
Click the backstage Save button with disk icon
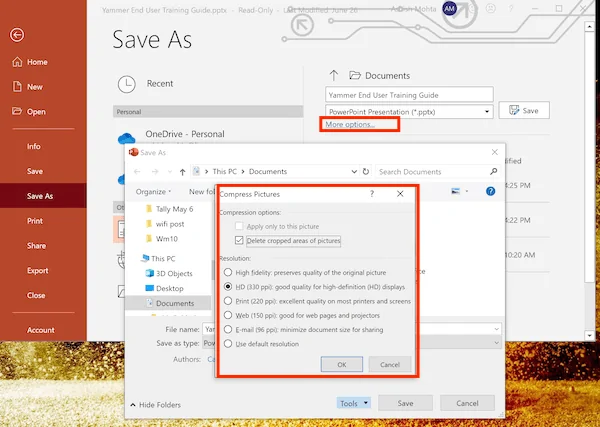pyautogui.click(x=524, y=111)
